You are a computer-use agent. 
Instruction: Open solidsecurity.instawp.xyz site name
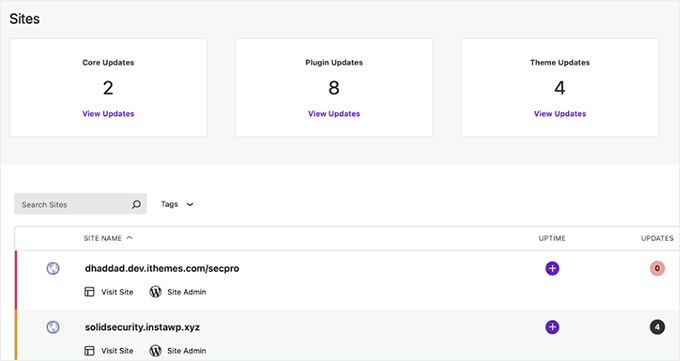(142, 327)
